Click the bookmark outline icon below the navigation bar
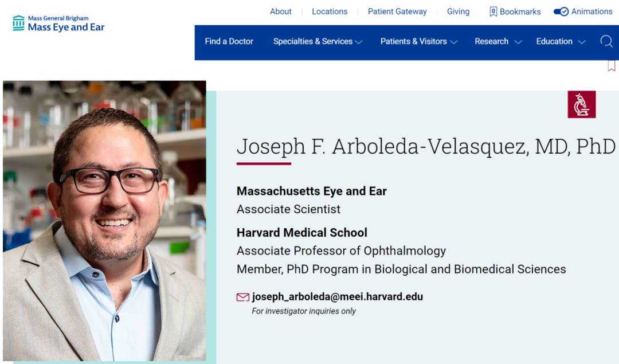619x364 pixels. pos(612,66)
